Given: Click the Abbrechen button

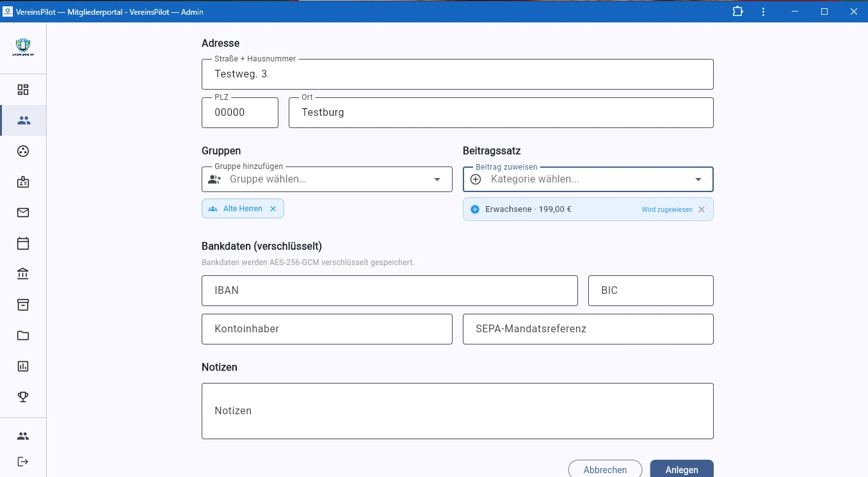Looking at the screenshot, I should [x=605, y=469].
